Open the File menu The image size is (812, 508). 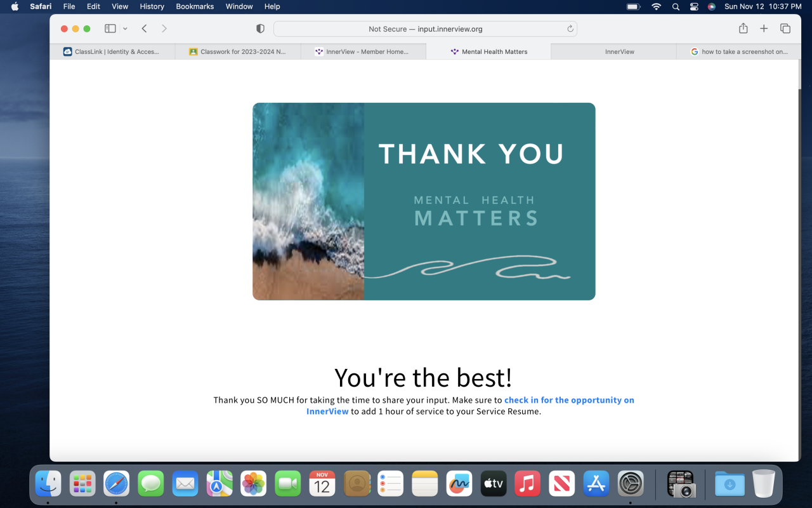tap(69, 6)
